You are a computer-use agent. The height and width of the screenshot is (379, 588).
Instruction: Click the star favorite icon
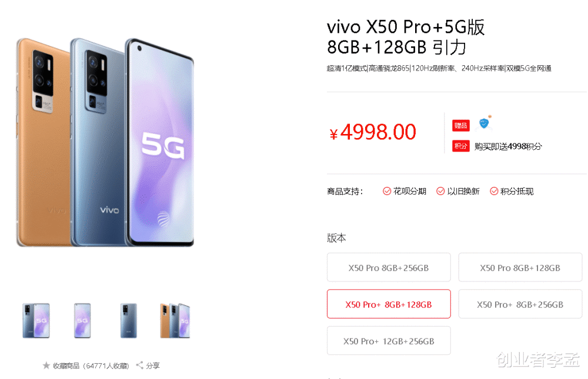(x=46, y=365)
